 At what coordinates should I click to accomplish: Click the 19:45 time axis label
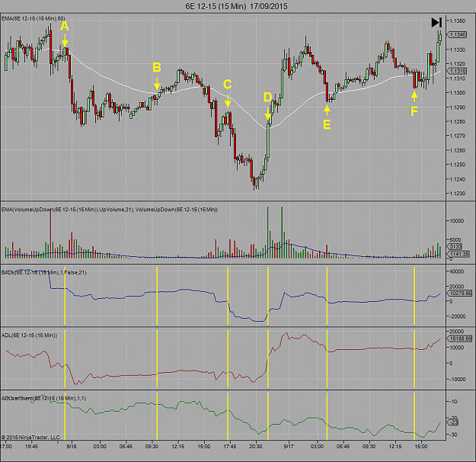click(31, 447)
